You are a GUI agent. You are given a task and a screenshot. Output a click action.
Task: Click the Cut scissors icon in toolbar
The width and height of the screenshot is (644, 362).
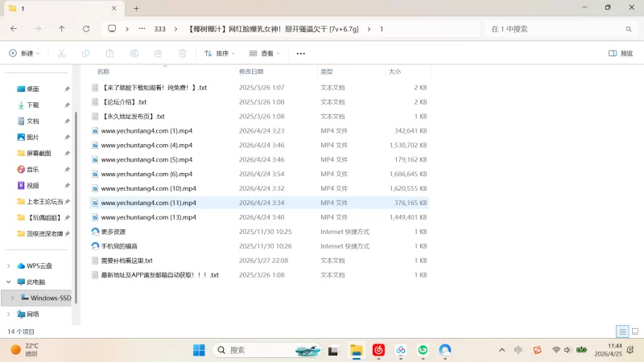click(x=62, y=53)
